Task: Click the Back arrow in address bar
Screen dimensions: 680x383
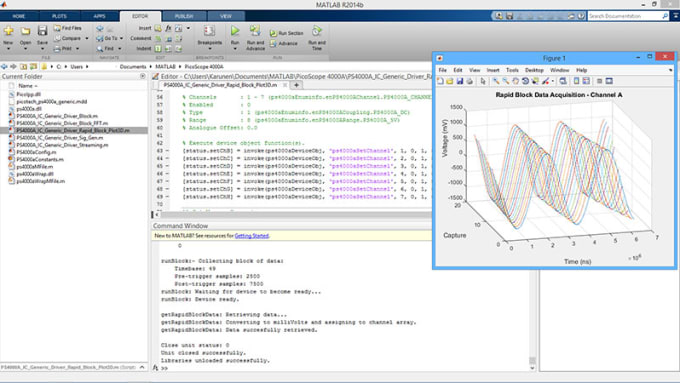Action: (4, 66)
